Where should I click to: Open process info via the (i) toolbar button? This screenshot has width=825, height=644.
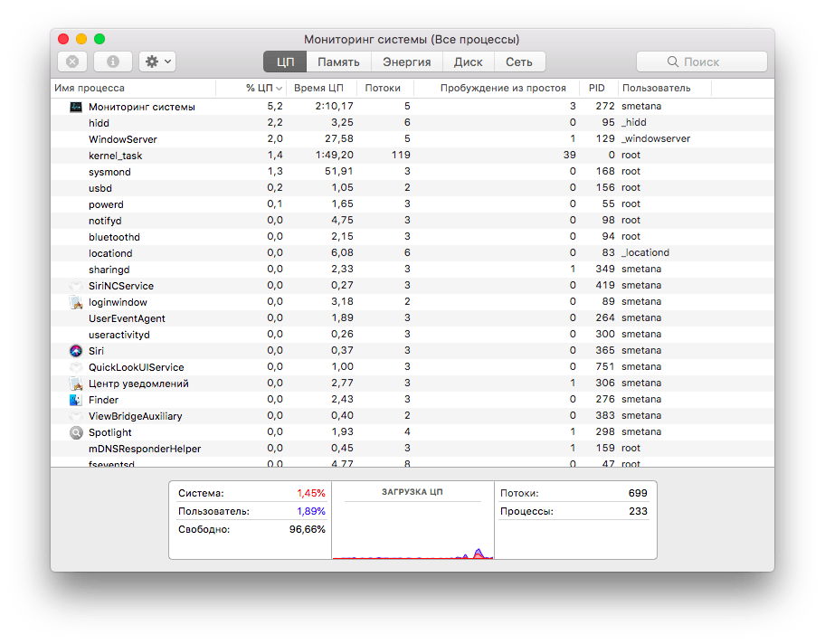coord(112,62)
